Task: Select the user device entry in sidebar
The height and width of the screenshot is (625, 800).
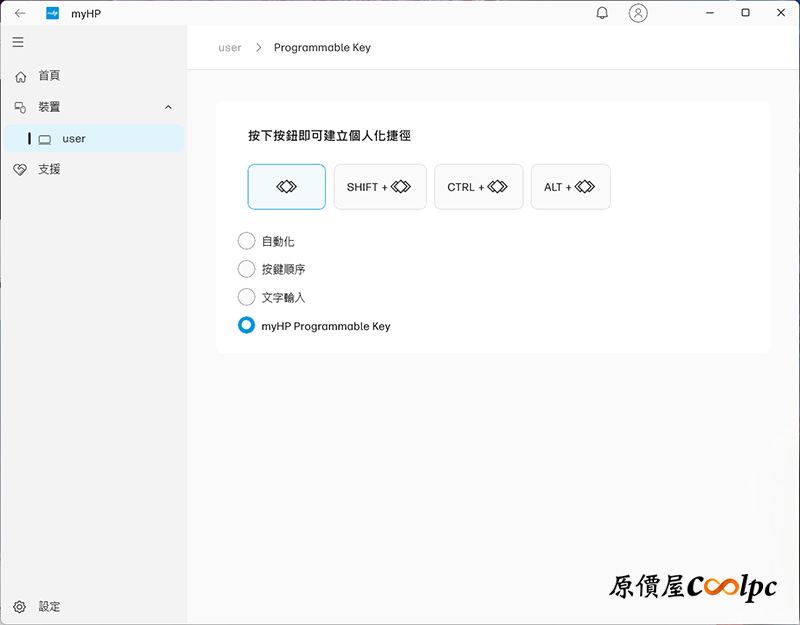Action: tap(94, 138)
